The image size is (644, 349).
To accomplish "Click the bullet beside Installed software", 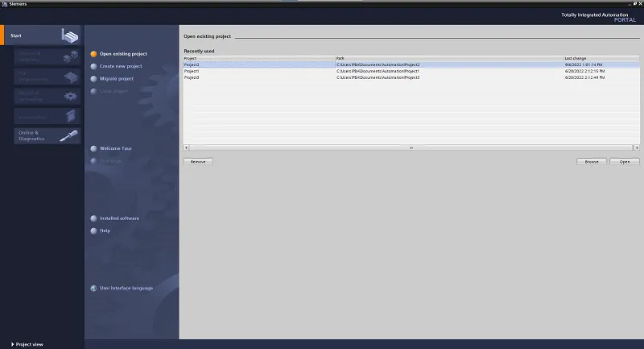I will click(x=93, y=218).
